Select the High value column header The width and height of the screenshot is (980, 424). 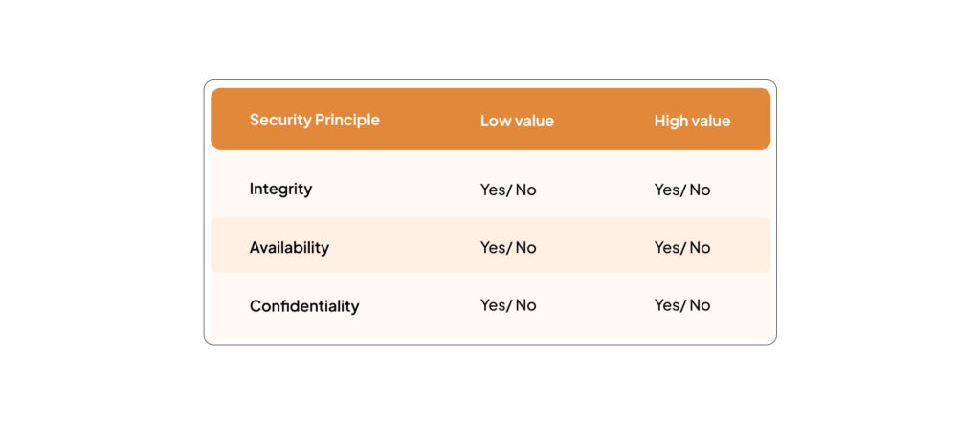(692, 121)
